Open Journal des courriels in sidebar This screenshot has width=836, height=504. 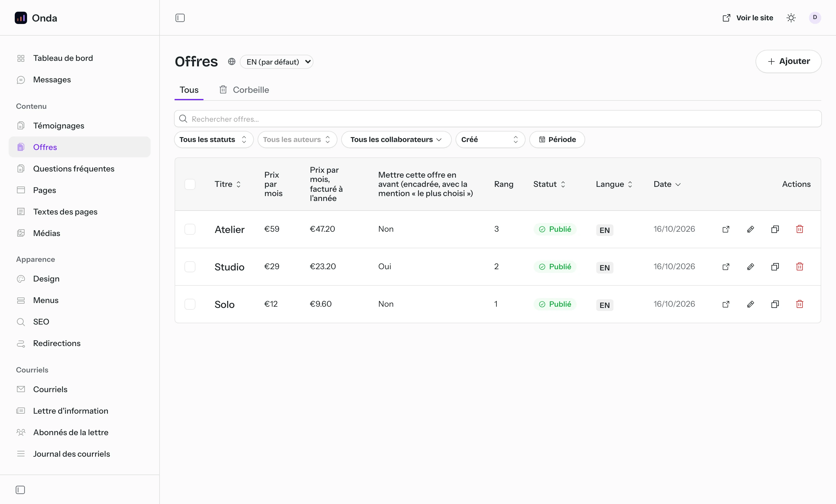79,454
